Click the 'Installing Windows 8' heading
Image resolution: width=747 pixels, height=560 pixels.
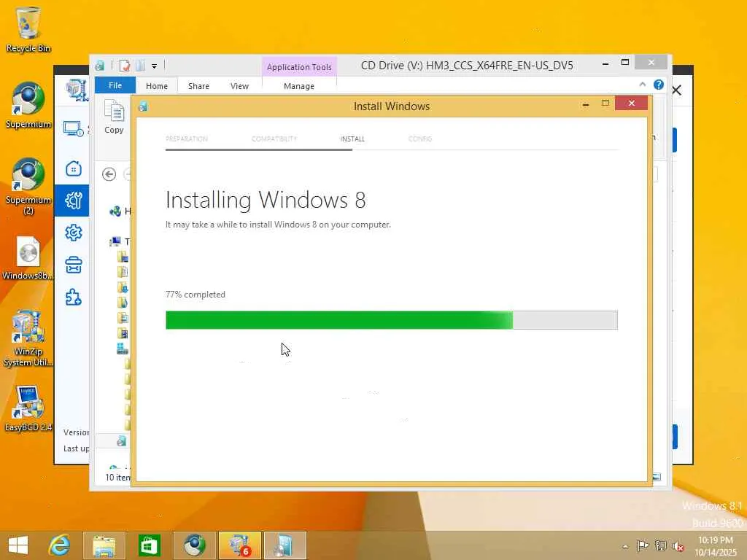(x=266, y=200)
